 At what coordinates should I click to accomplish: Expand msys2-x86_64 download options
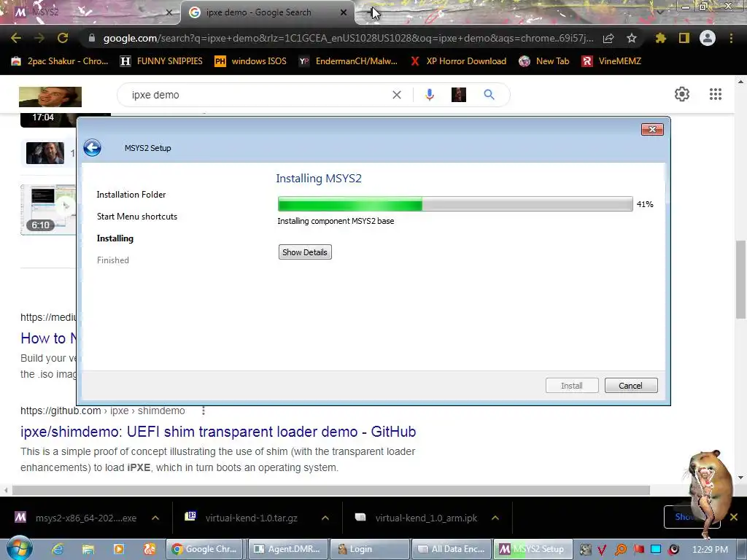tap(155, 518)
